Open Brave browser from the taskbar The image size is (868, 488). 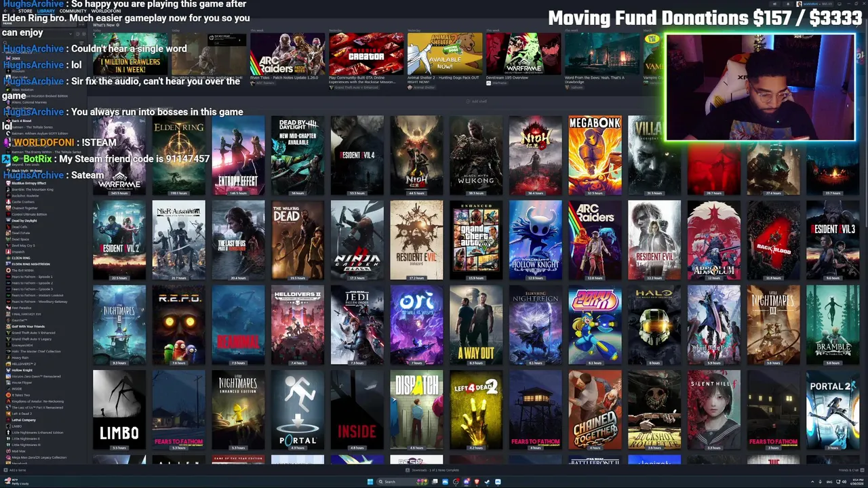(477, 482)
